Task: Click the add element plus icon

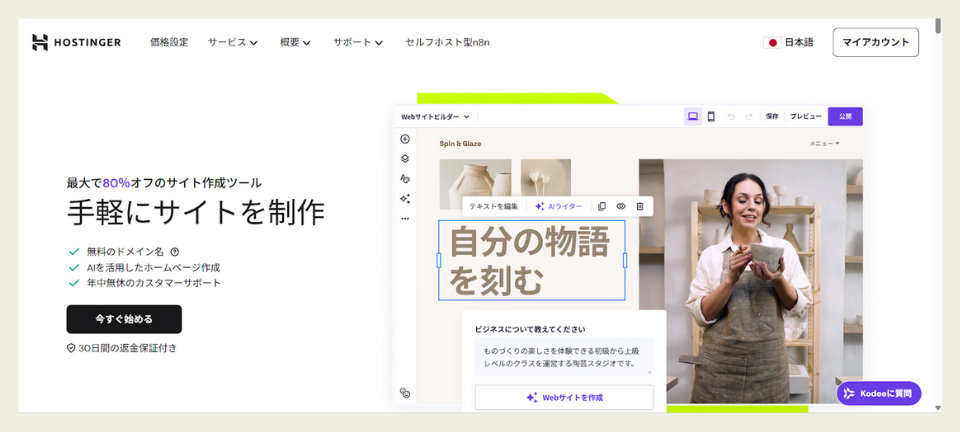Action: click(x=405, y=139)
